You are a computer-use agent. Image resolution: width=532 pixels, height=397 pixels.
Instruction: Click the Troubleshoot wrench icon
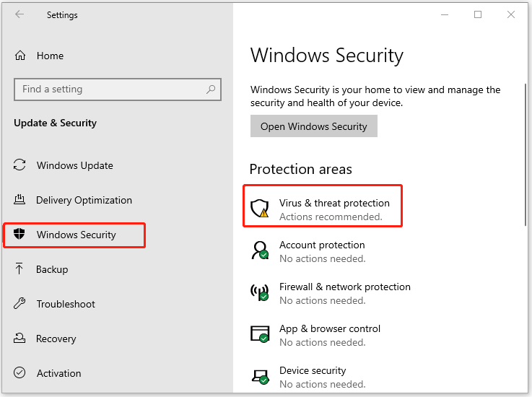[x=20, y=304]
